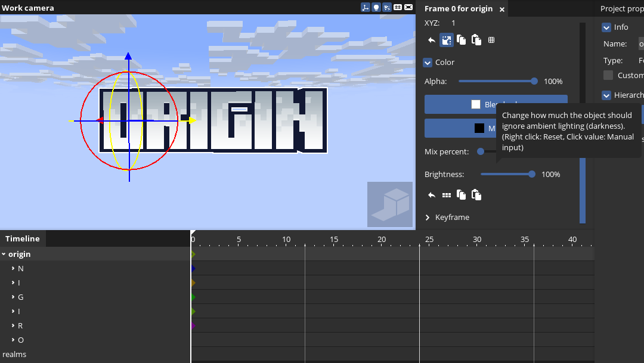The image size is (644, 363).
Task: Click the navigation cube in viewport corner
Action: (x=390, y=204)
